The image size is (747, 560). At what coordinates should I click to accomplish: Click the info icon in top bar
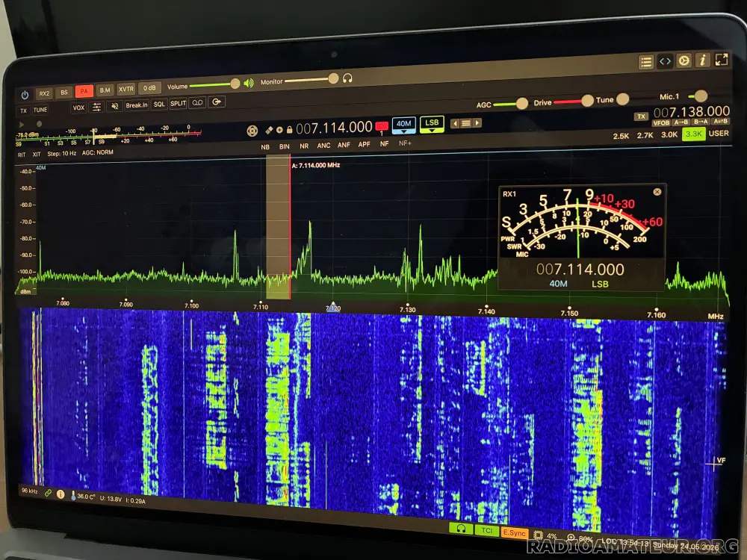[x=702, y=60]
